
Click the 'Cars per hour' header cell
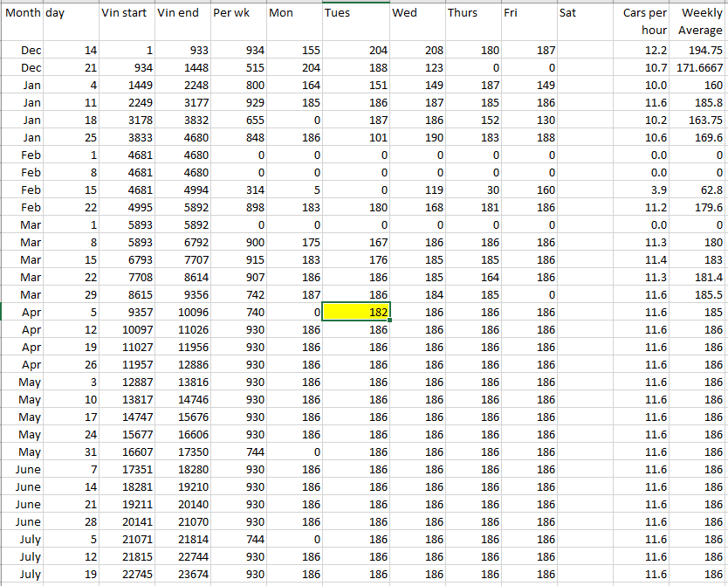tap(643, 22)
